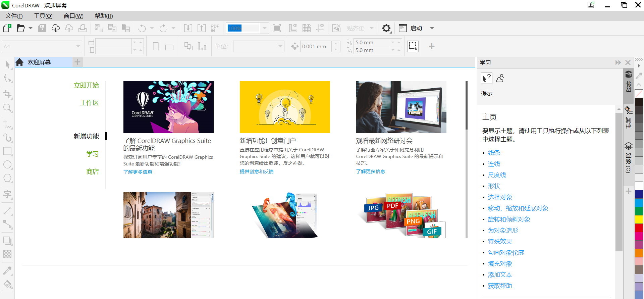644x299 pixels.
Task: Click the Publish to PDF icon
Action: click(215, 28)
